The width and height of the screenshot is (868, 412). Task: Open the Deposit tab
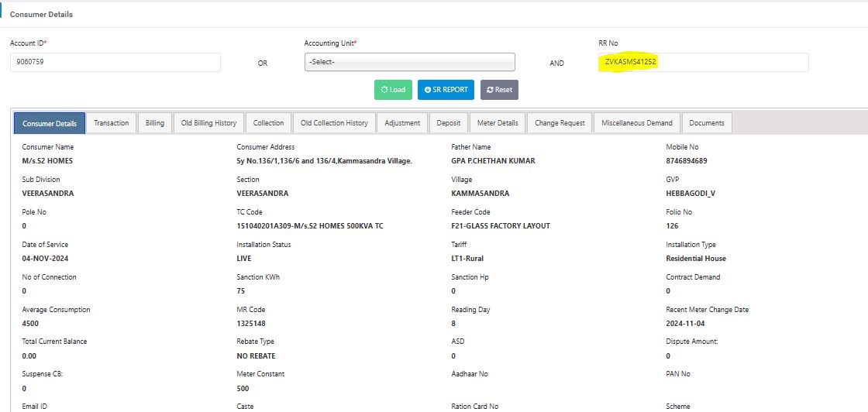tap(448, 123)
